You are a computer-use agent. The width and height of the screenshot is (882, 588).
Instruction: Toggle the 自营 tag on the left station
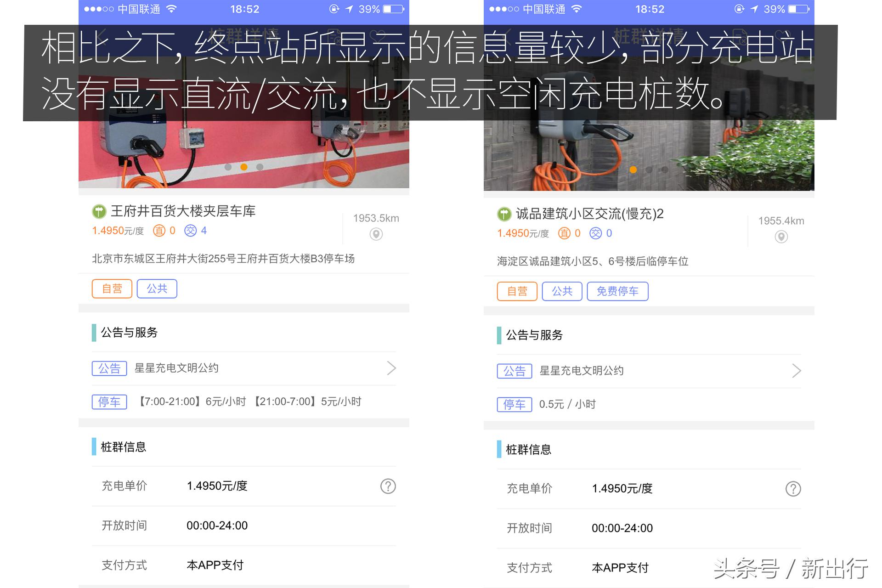(111, 288)
